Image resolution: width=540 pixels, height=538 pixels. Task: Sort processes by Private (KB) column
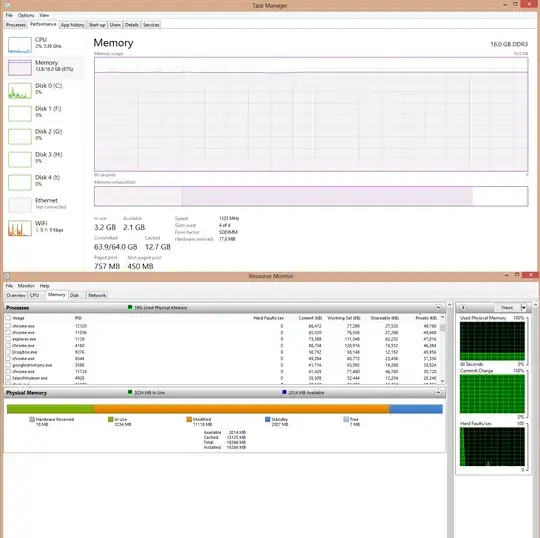[x=426, y=318]
